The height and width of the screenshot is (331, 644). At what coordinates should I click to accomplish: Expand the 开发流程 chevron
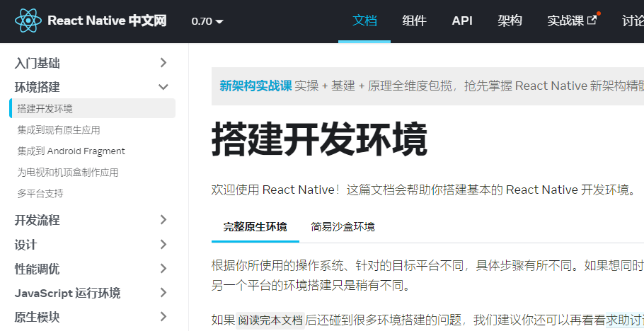tap(163, 220)
